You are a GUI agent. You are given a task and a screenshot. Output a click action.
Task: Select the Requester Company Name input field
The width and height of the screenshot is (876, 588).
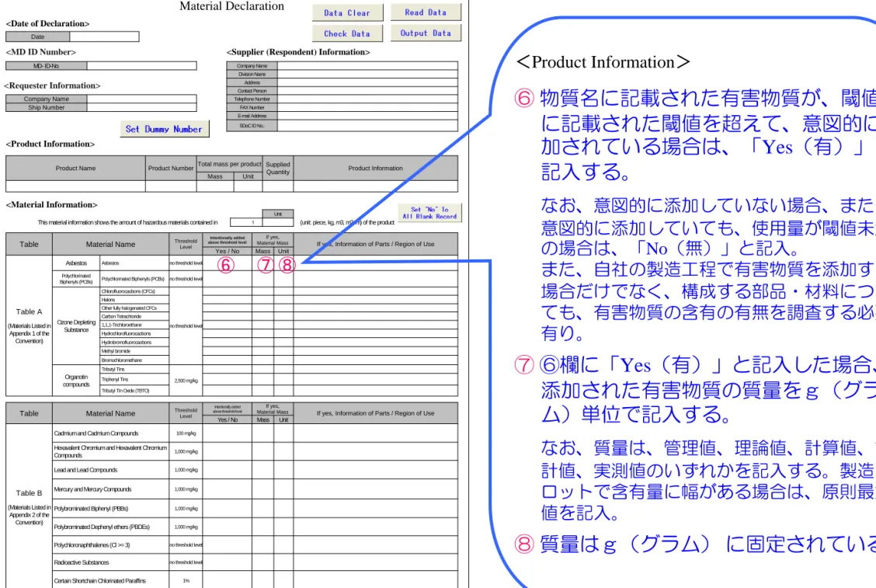tap(142, 99)
